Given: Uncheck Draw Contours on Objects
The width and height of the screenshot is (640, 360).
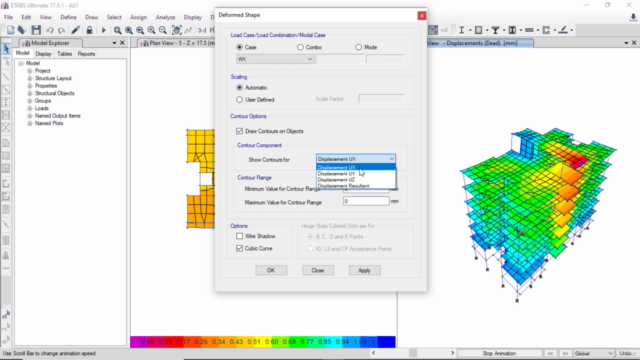Looking at the screenshot, I should pos(240,131).
